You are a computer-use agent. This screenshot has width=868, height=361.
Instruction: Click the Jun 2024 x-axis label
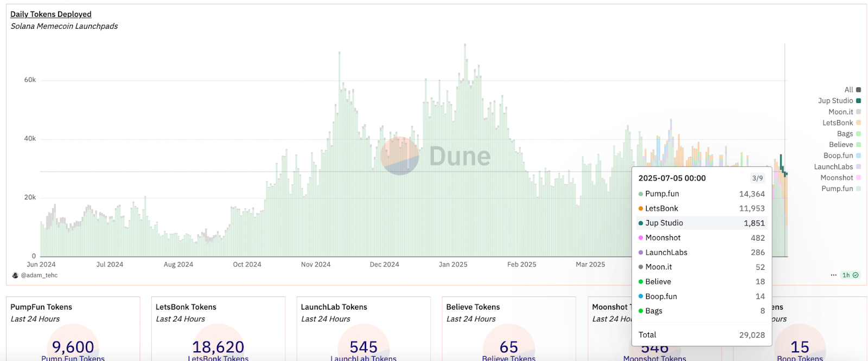pyautogui.click(x=41, y=265)
